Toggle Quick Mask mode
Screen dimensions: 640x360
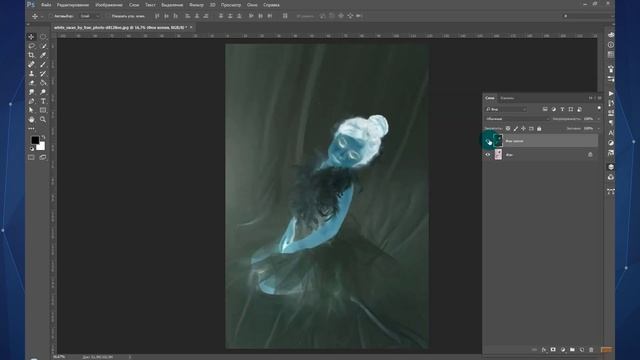pos(31,157)
